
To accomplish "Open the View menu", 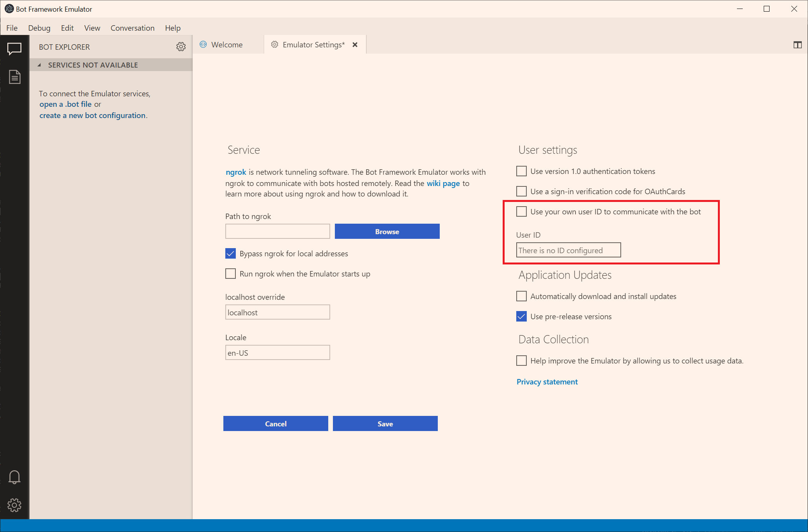I will point(92,28).
